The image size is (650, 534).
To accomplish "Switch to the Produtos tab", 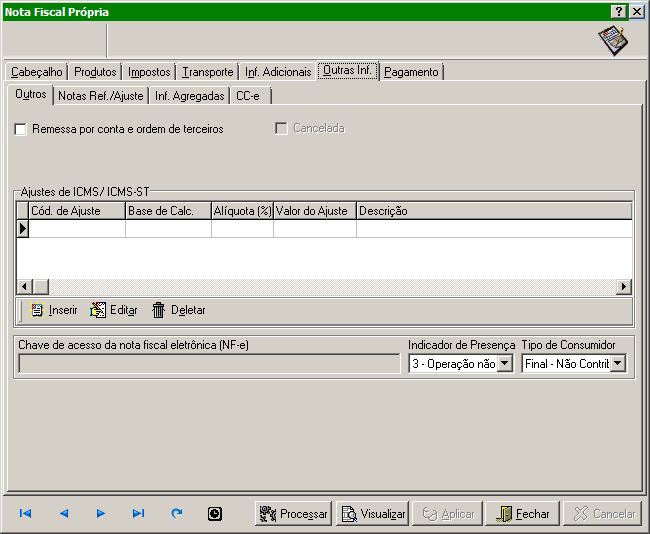I will click(x=95, y=72).
